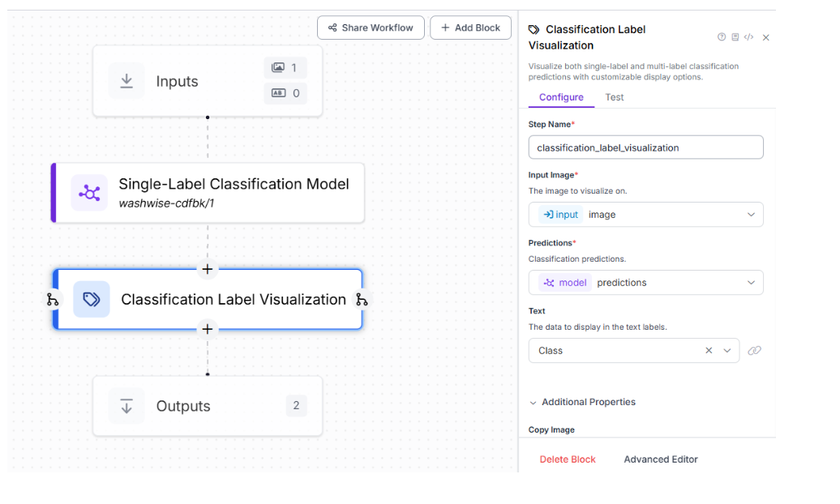The width and height of the screenshot is (840, 504).
Task: Click the Delete Block link
Action: (568, 459)
